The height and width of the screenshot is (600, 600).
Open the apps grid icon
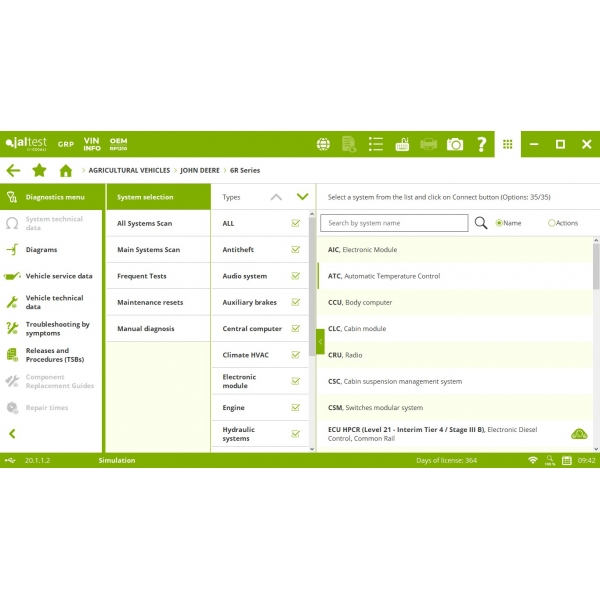508,144
